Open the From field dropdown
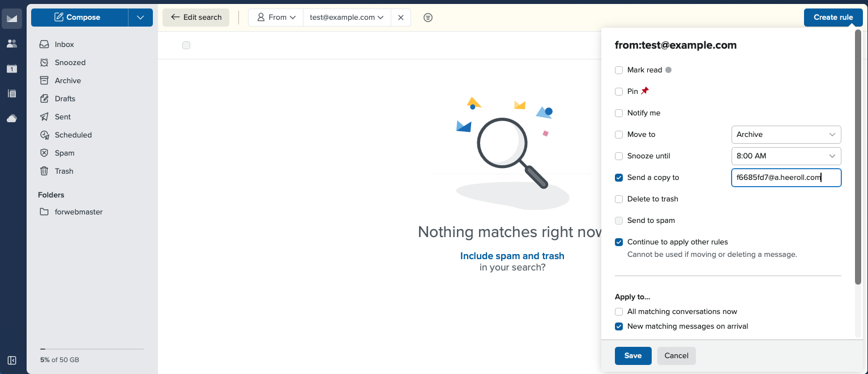Screen dimensions: 868x374 coord(276,17)
